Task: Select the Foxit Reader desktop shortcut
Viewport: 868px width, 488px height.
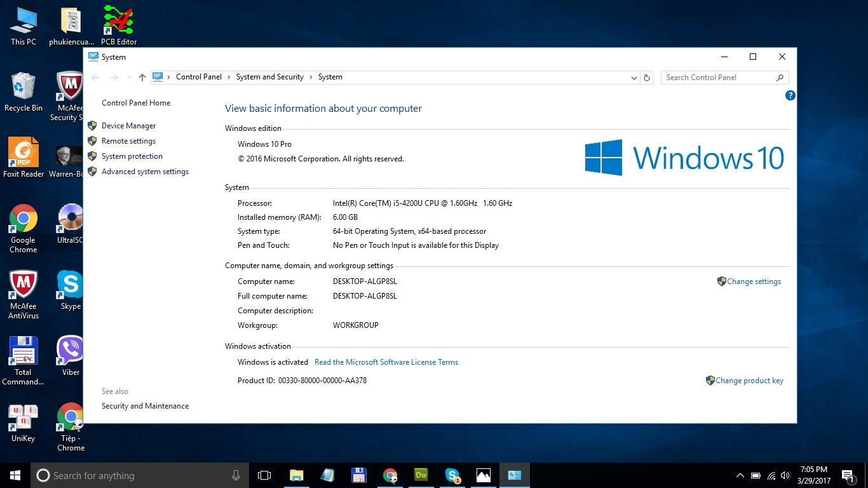Action: (x=24, y=158)
